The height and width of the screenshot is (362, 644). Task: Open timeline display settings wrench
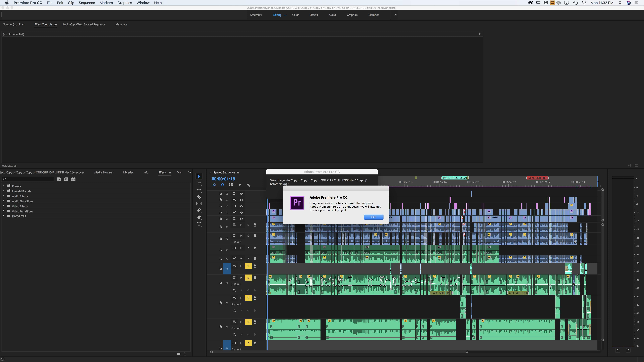(x=248, y=185)
